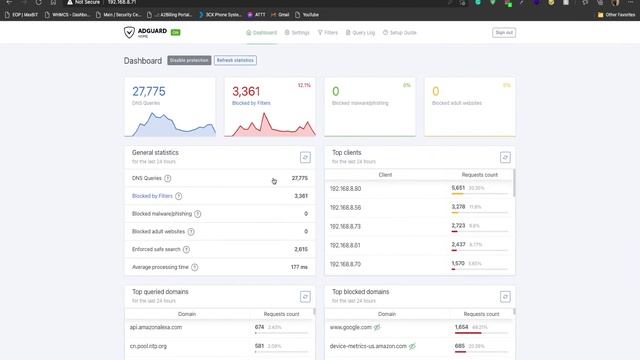The height and width of the screenshot is (360, 640).
Task: Open the Filters menu
Action: (328, 33)
